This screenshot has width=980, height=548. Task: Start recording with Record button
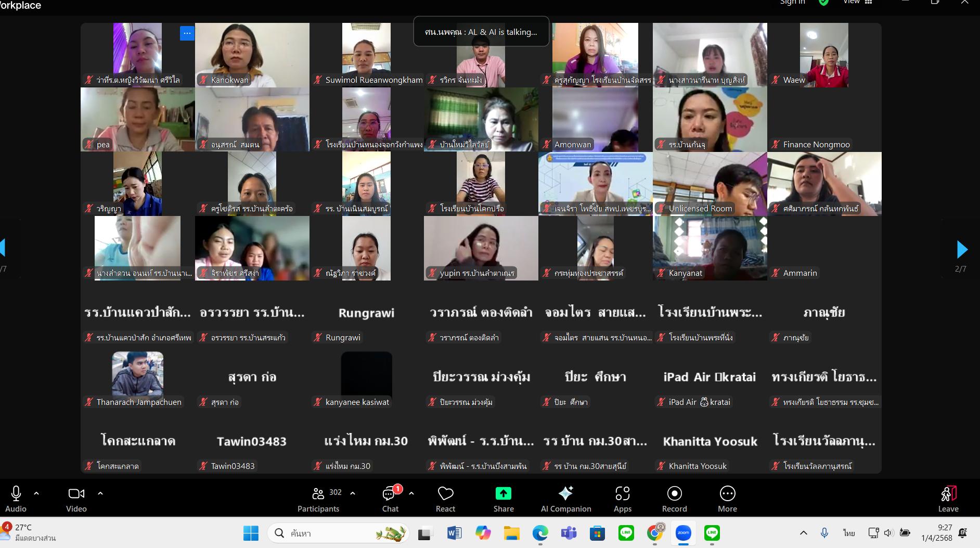(x=674, y=499)
